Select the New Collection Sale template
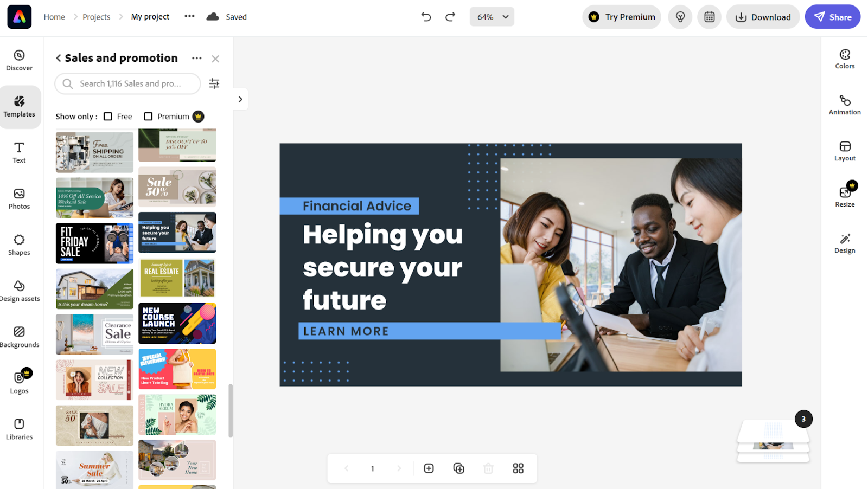 (x=94, y=380)
